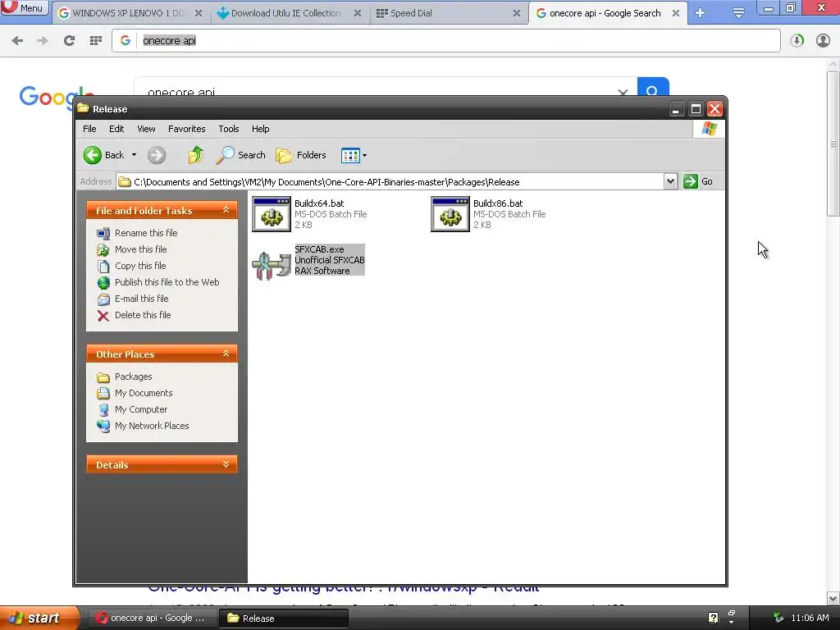Open the File menu
This screenshot has height=630, width=840.
[x=89, y=129]
